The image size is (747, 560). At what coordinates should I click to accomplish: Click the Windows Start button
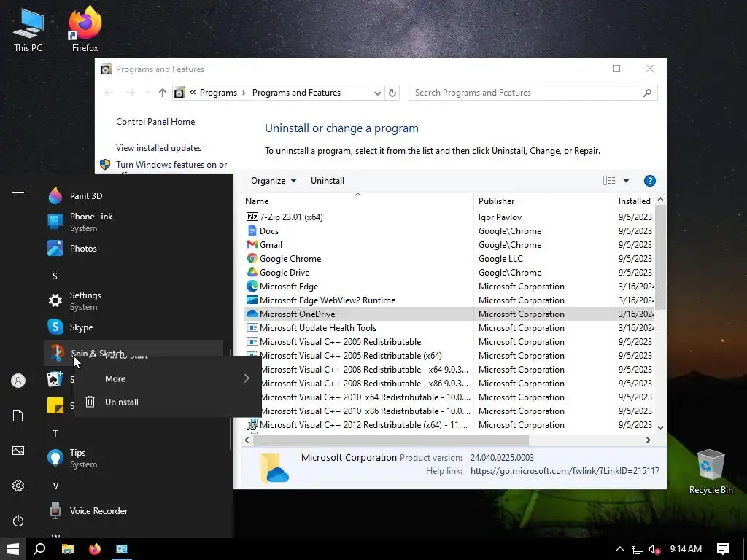coord(13,549)
